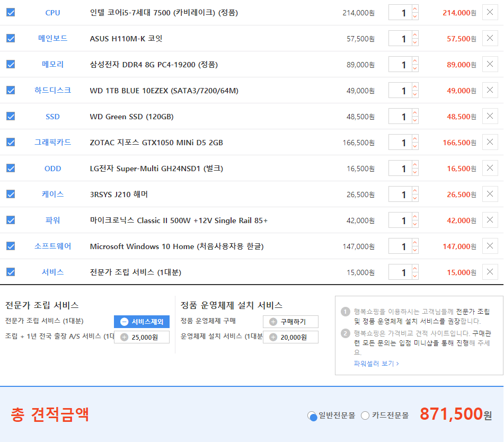The height and width of the screenshot is (442, 504).
Task: Deselect the 그래픽카드 row checkbox
Action: [x=11, y=143]
